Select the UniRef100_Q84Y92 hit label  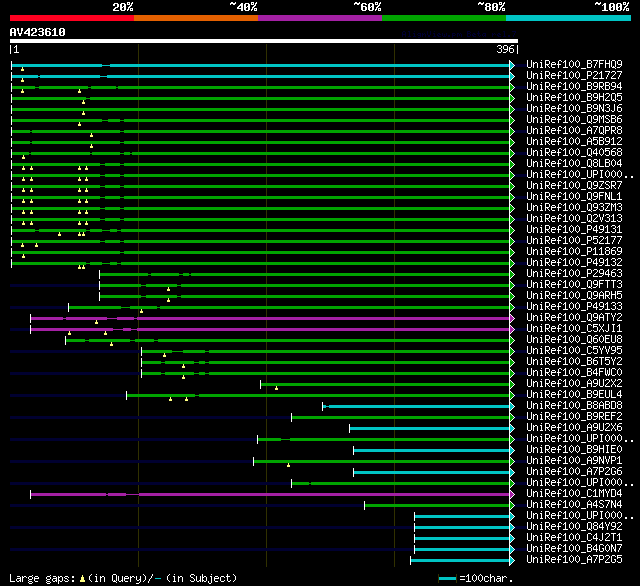tap(573, 527)
